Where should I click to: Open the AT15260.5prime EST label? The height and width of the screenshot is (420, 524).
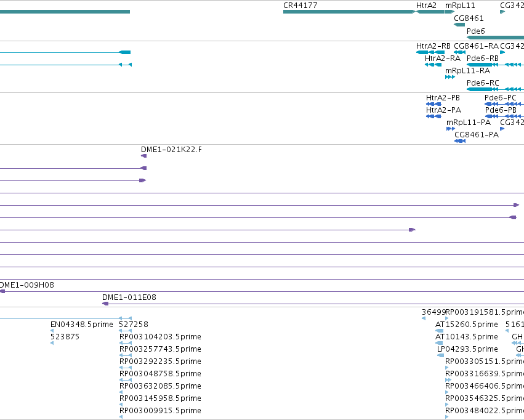(467, 325)
